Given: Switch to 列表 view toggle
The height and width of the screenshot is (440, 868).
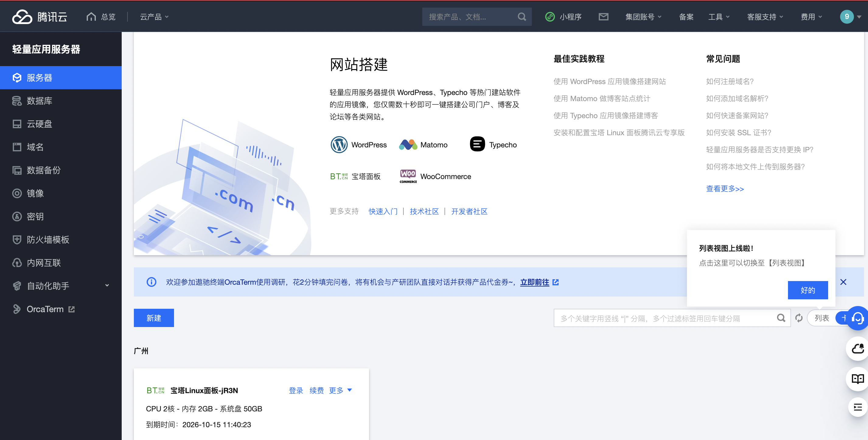Looking at the screenshot, I should 822,318.
